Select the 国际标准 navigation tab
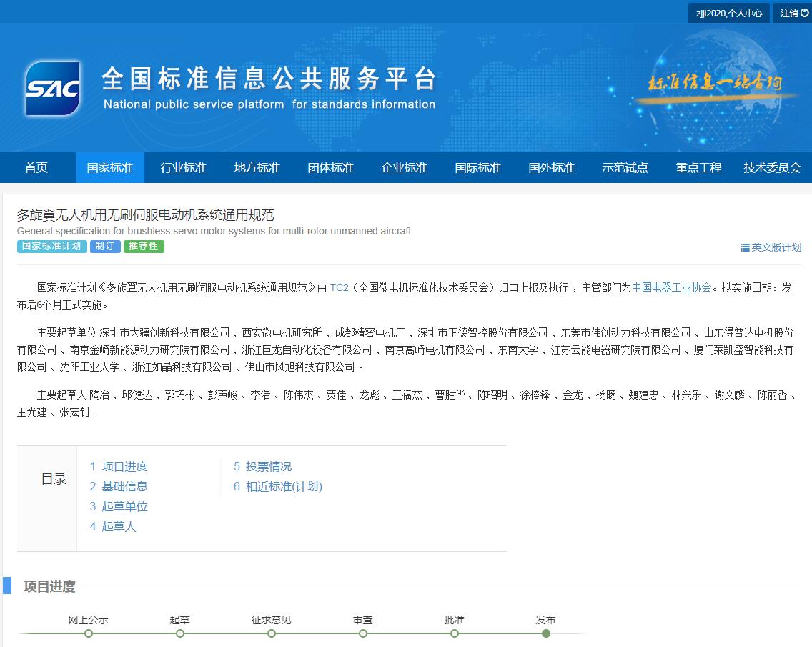Image resolution: width=812 pixels, height=647 pixels. (478, 168)
